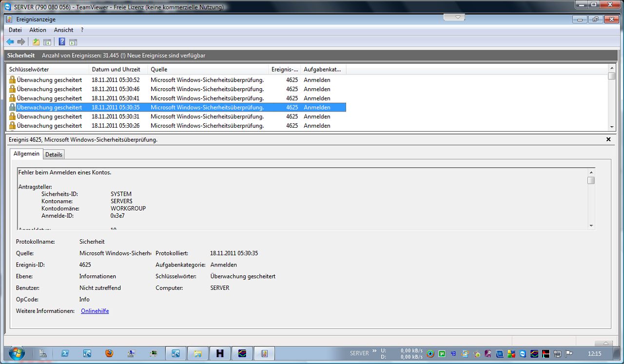The height and width of the screenshot is (364, 624).
Task: Switch to the Ereignisanzeige taskbar button
Action: pyautogui.click(x=264, y=353)
